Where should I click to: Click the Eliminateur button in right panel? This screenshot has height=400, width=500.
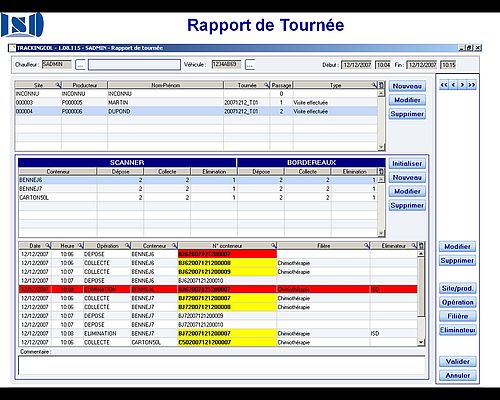[457, 330]
